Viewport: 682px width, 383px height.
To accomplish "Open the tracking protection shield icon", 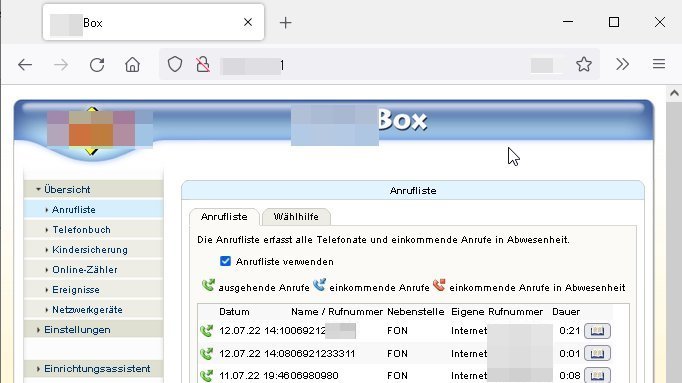I will tap(175, 64).
